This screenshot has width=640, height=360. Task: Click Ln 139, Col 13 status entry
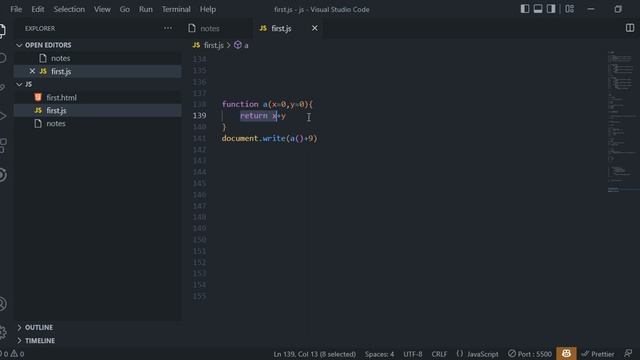[x=315, y=354]
